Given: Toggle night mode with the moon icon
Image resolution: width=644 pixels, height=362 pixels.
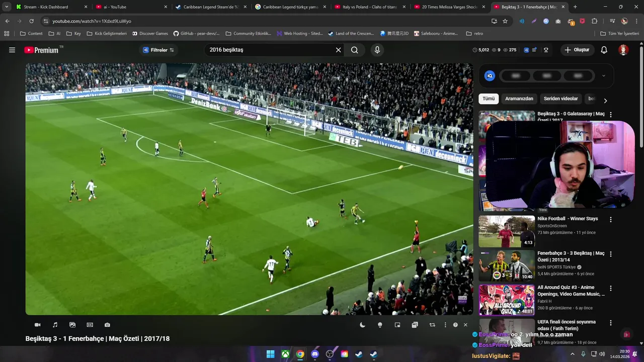Looking at the screenshot, I should coord(362,325).
